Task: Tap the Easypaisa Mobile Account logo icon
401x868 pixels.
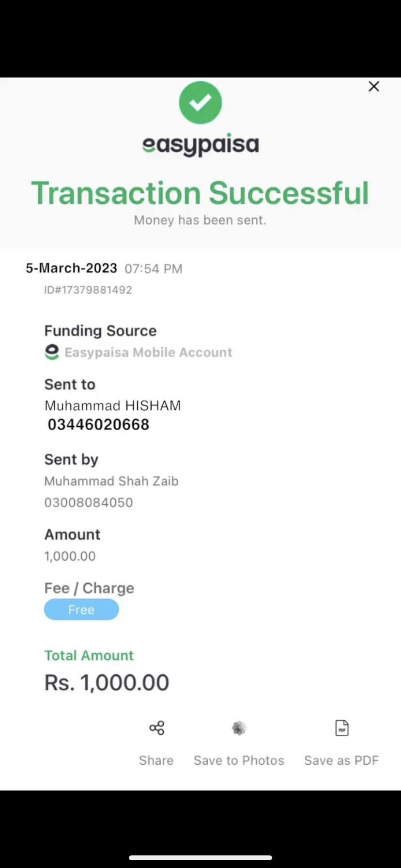Action: tap(52, 352)
